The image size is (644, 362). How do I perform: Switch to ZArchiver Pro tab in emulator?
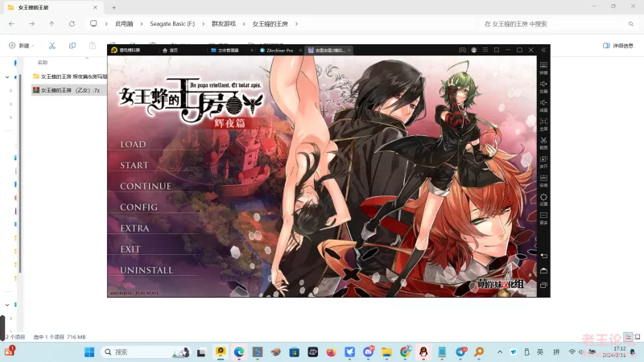tap(276, 50)
